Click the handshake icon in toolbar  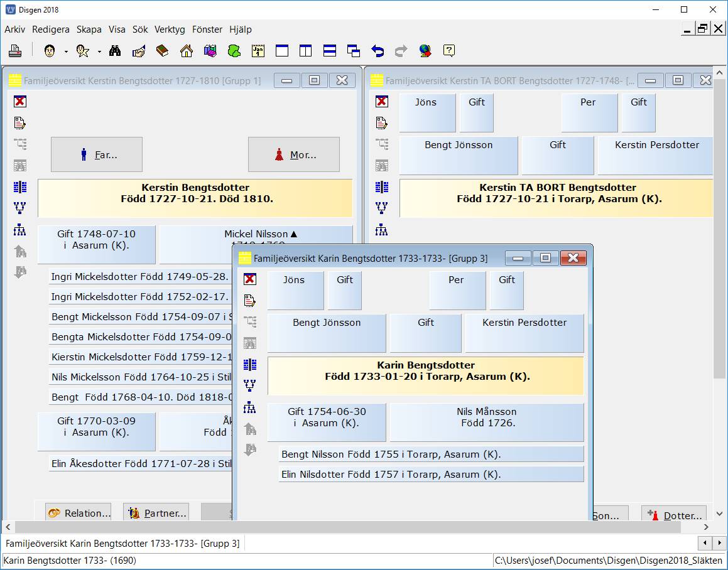coord(138,51)
